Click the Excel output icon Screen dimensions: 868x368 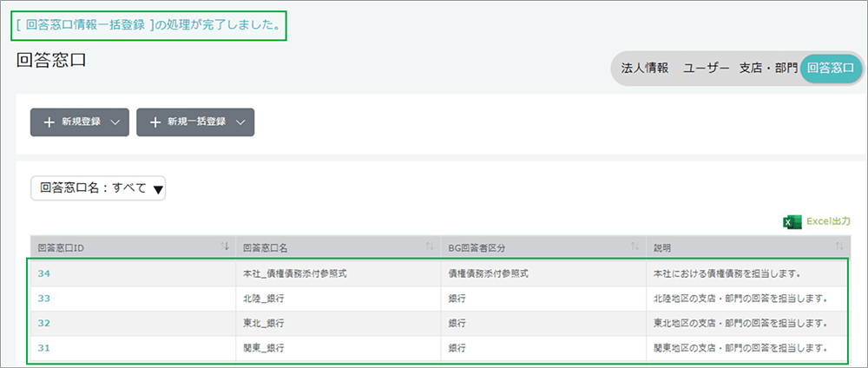(792, 222)
